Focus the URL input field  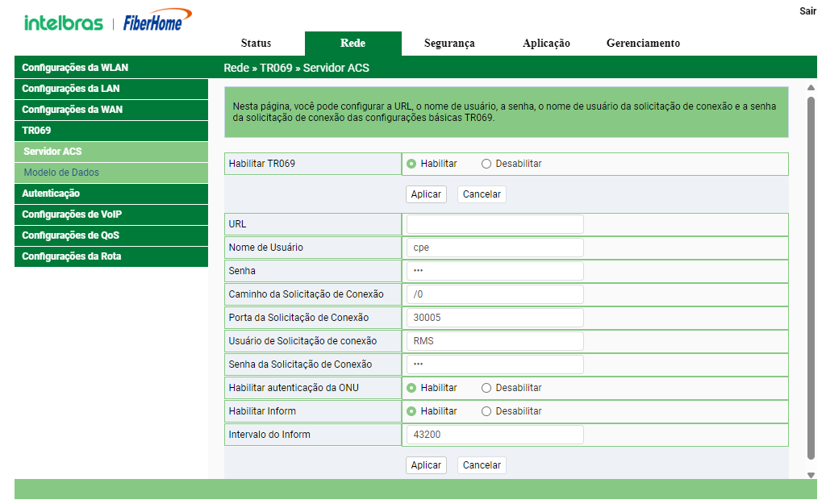(x=494, y=224)
